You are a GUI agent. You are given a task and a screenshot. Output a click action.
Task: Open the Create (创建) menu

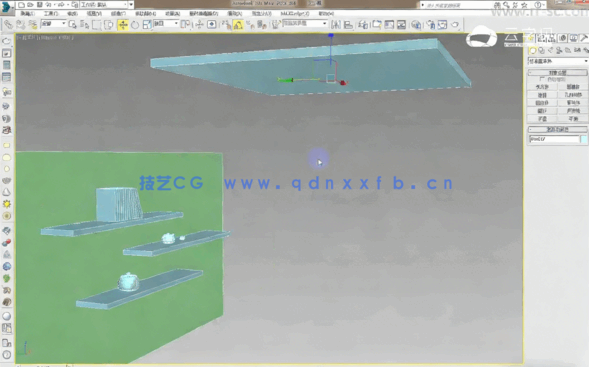(x=118, y=14)
